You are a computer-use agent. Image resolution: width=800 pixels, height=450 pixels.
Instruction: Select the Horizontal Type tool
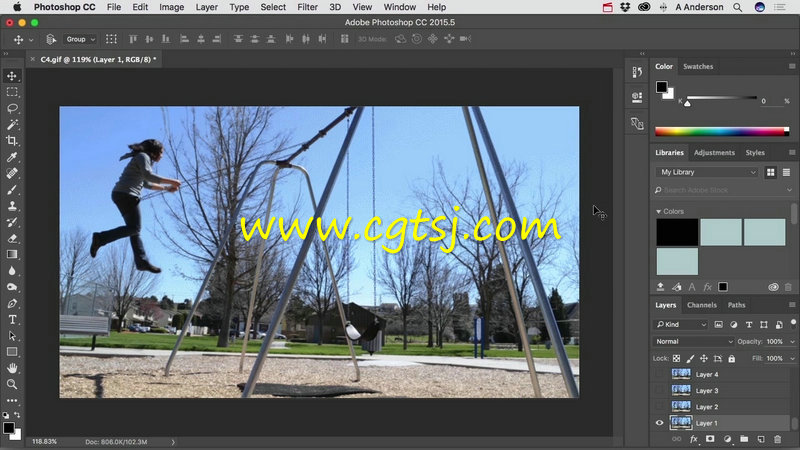12,320
